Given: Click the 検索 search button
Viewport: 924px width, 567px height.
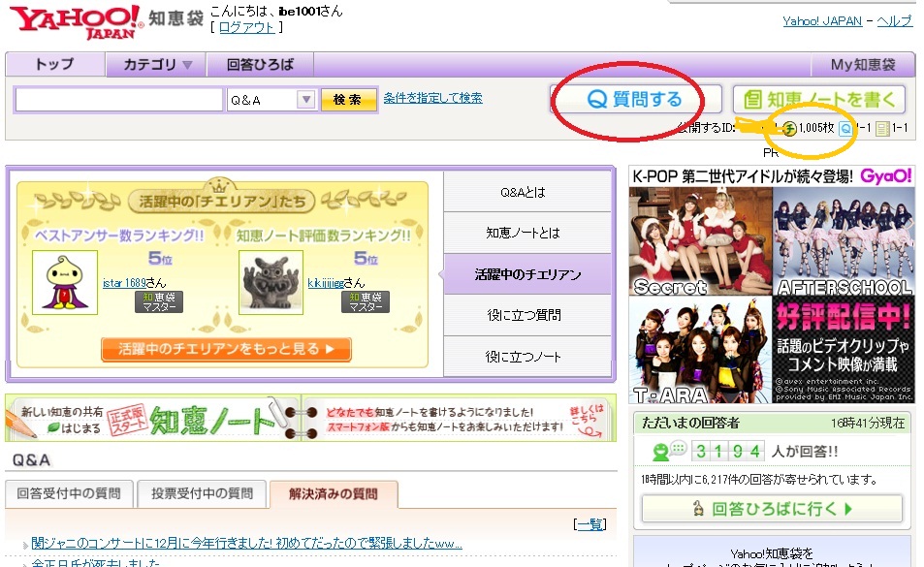Looking at the screenshot, I should coord(348,100).
